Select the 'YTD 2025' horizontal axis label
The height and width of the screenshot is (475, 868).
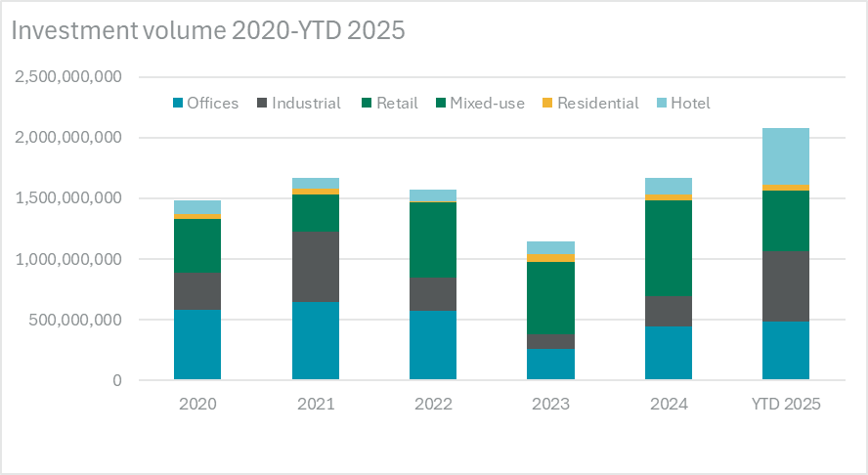pos(785,404)
